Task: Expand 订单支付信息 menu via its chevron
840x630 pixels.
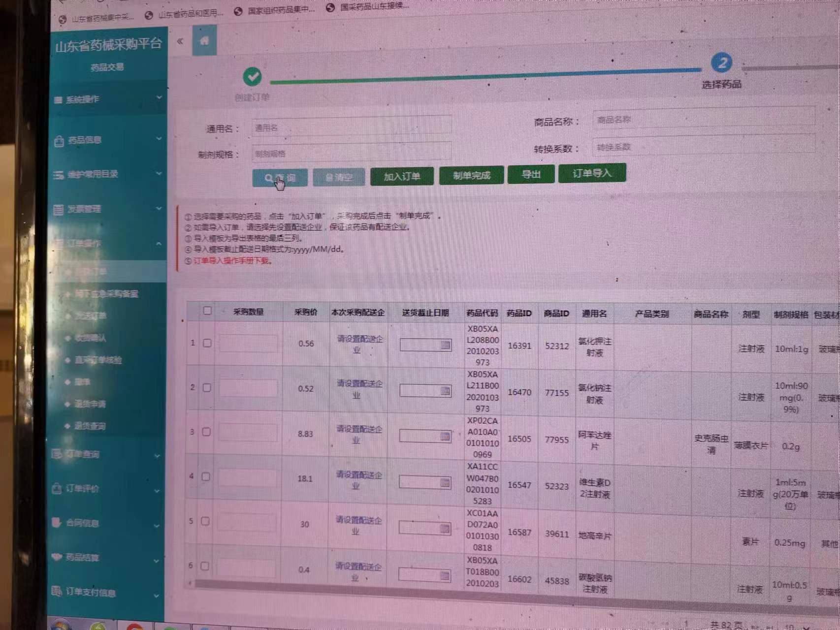Action: point(156,596)
